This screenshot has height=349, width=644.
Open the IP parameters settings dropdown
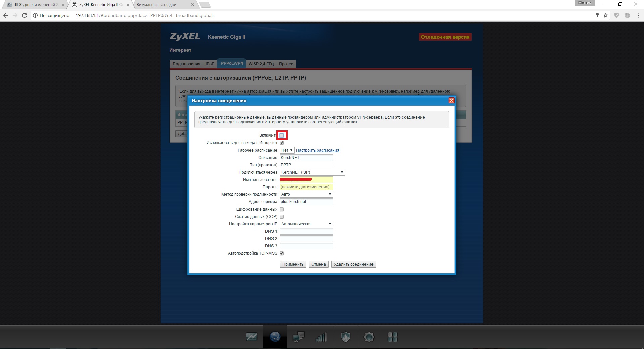(306, 224)
